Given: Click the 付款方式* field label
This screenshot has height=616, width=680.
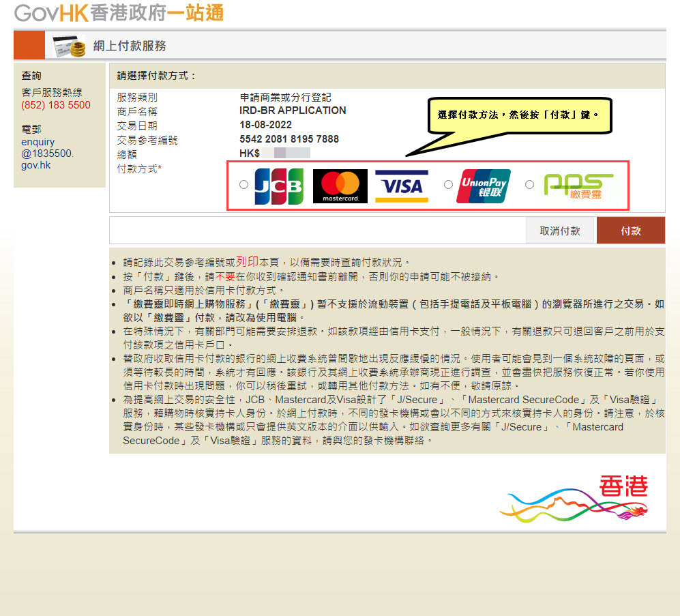Looking at the screenshot, I should point(139,168).
